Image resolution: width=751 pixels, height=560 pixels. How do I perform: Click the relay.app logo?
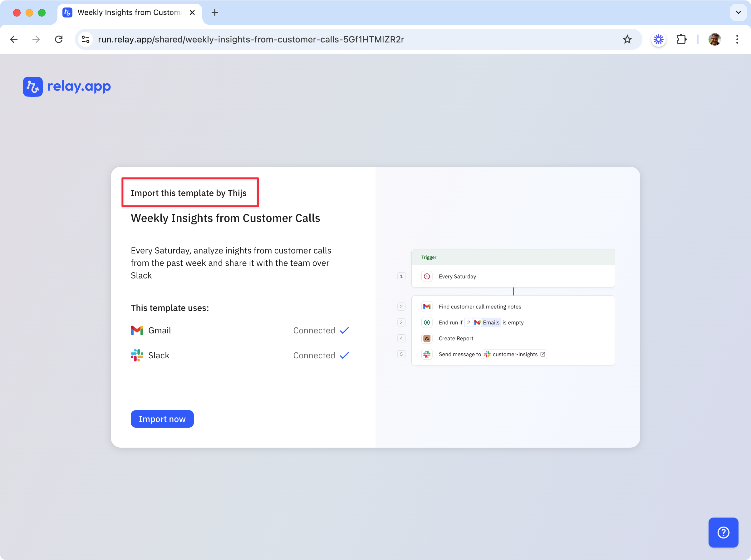click(67, 87)
